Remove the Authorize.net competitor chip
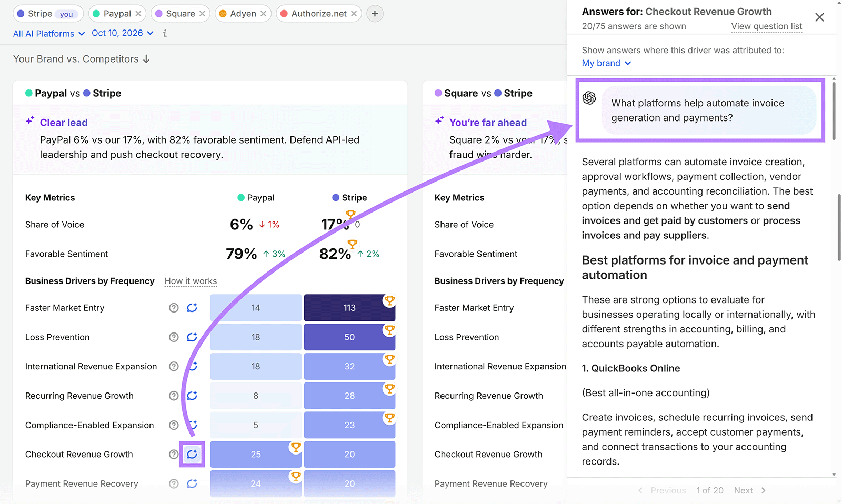 click(354, 14)
